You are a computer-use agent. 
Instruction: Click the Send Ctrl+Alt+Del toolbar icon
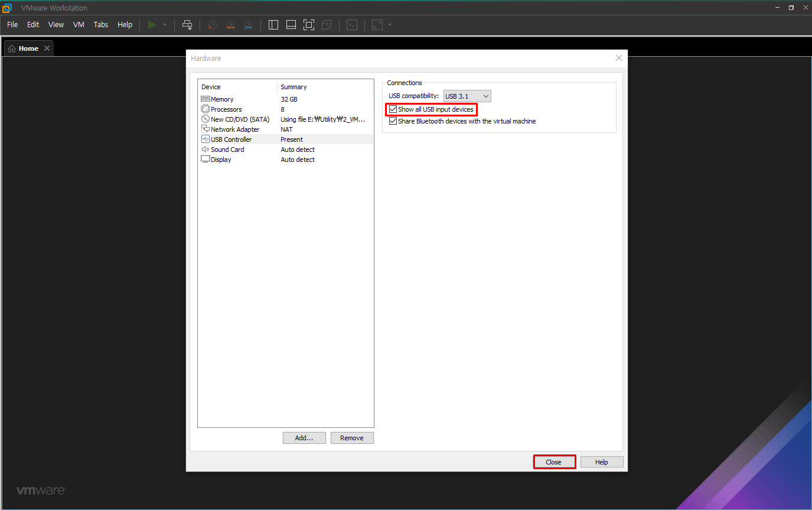(187, 25)
